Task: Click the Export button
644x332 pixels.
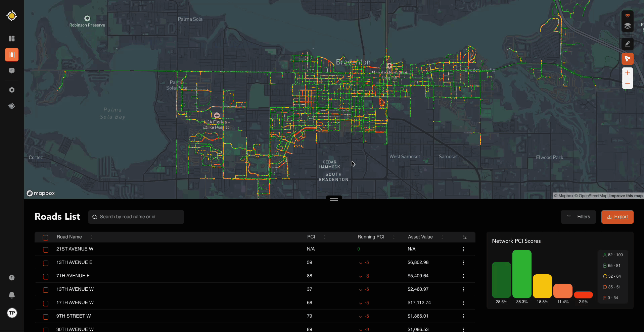Action: (x=617, y=217)
